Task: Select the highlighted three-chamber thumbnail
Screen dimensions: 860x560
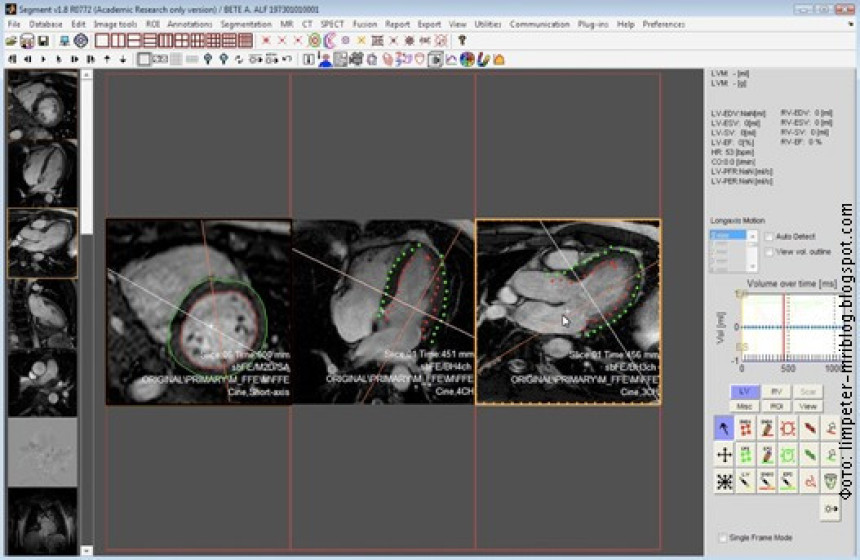Action: (x=42, y=243)
